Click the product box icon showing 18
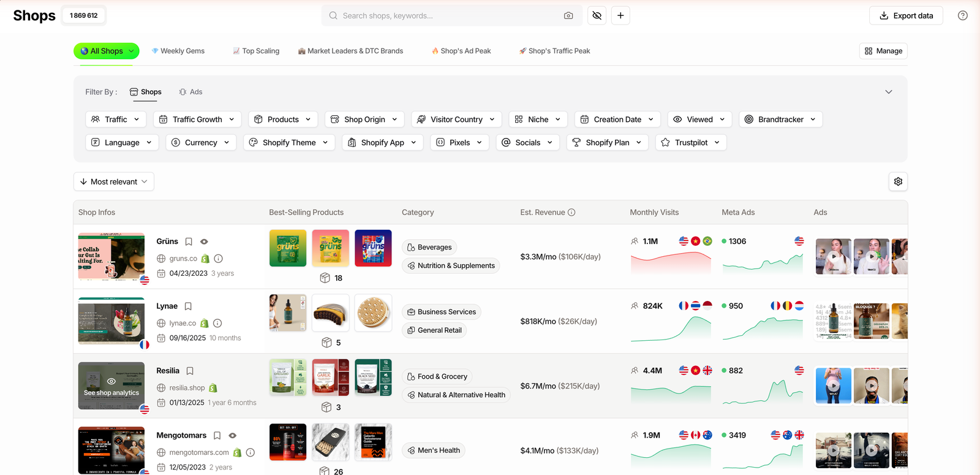Image resolution: width=980 pixels, height=475 pixels. coord(325,278)
